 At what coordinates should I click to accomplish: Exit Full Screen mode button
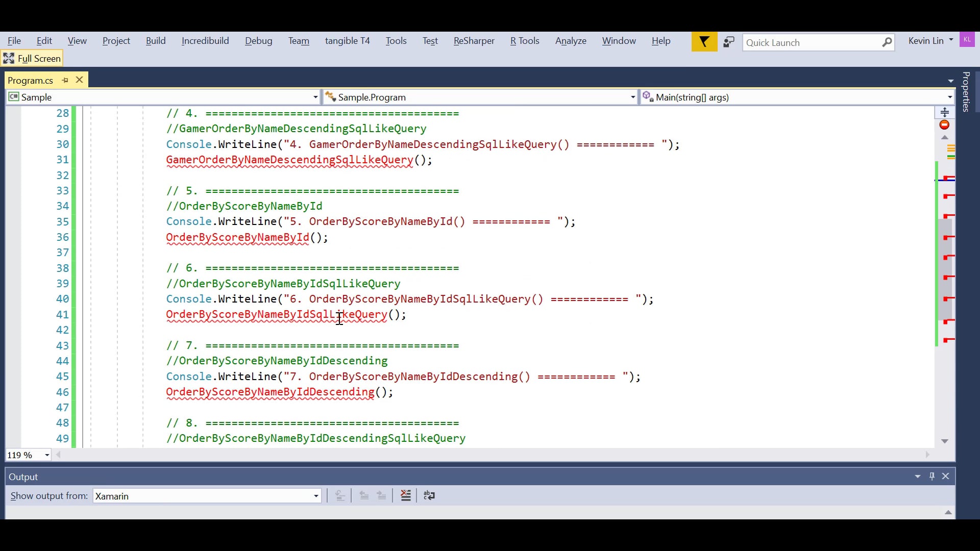32,58
